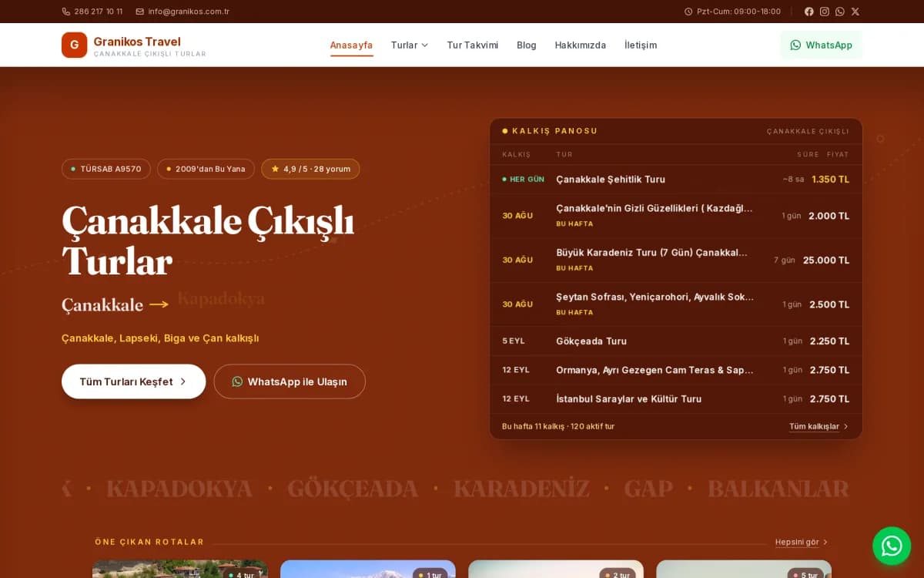This screenshot has height=578, width=924.
Task: Open the X (Twitter) icon in top bar
Action: coord(855,12)
